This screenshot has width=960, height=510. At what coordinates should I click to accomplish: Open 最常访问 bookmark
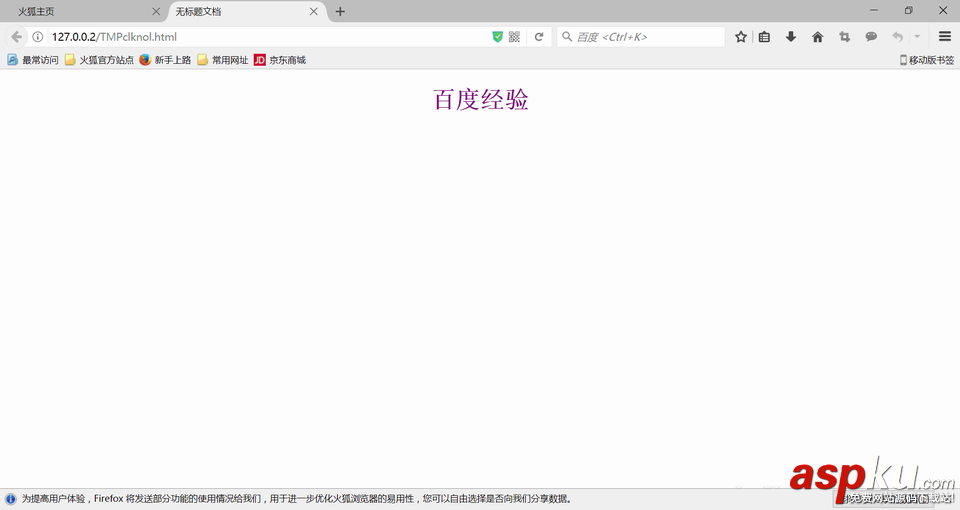pyautogui.click(x=33, y=60)
